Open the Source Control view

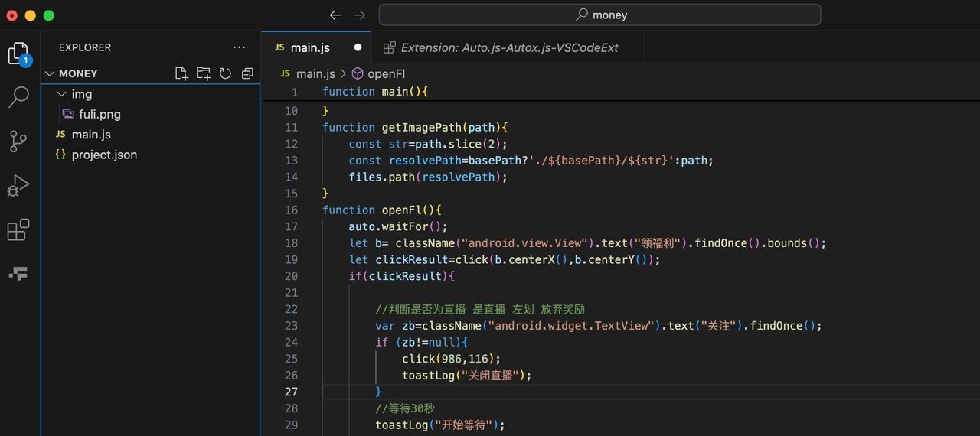tap(18, 142)
